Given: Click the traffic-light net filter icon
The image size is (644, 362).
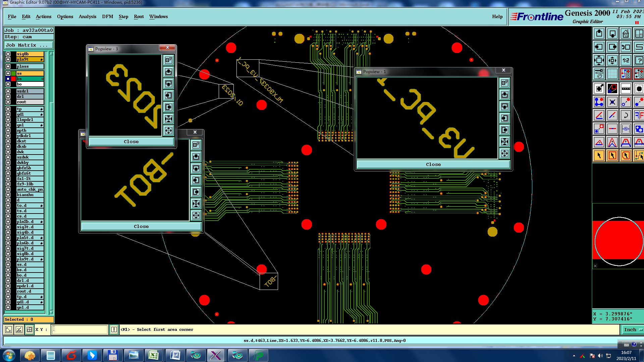Looking at the screenshot, I should tap(626, 73).
